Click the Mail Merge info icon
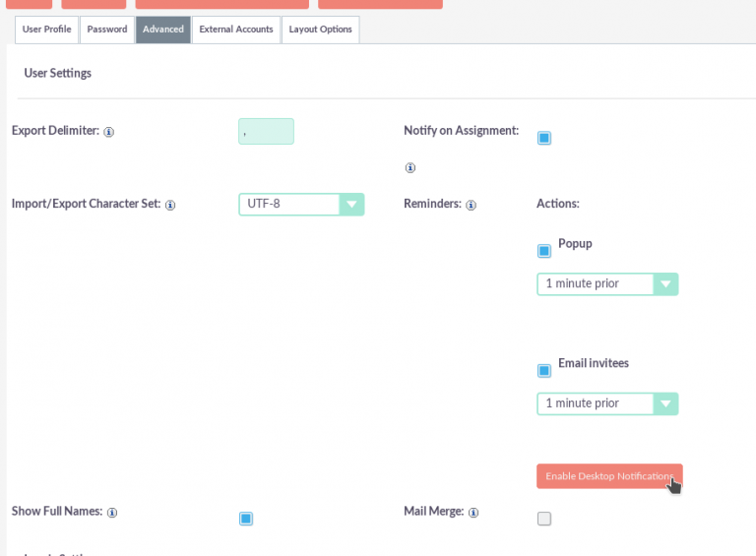Screen dimensions: 756x556 [473, 512]
